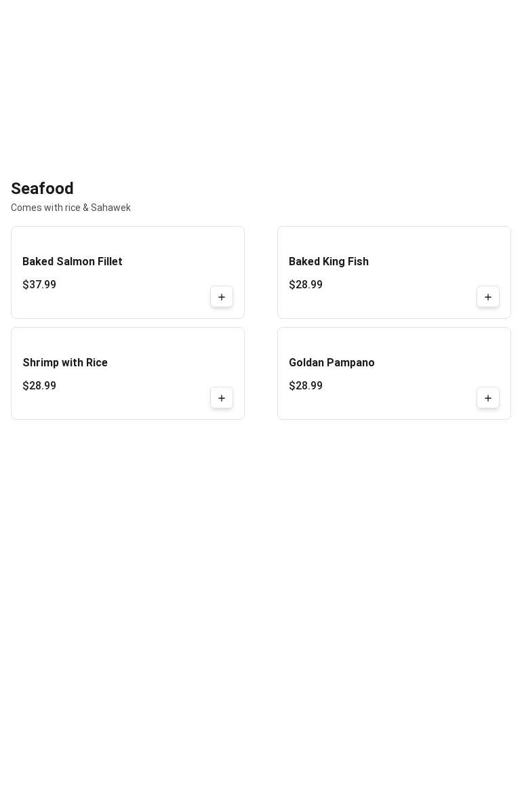Add Baked Salmon Fillet with plus icon
This screenshot has width=522, height=812.
tap(222, 297)
